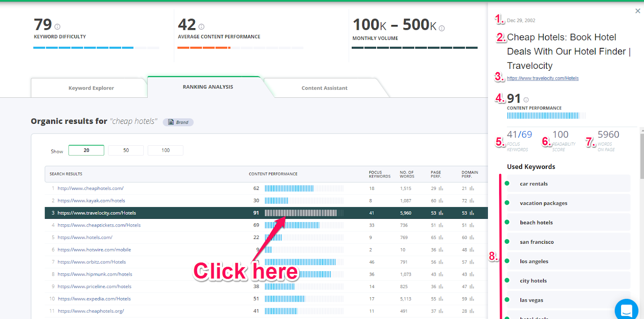Screen dimensions: 644x319
Task: Open the Content Assistant tab
Action: (324, 88)
